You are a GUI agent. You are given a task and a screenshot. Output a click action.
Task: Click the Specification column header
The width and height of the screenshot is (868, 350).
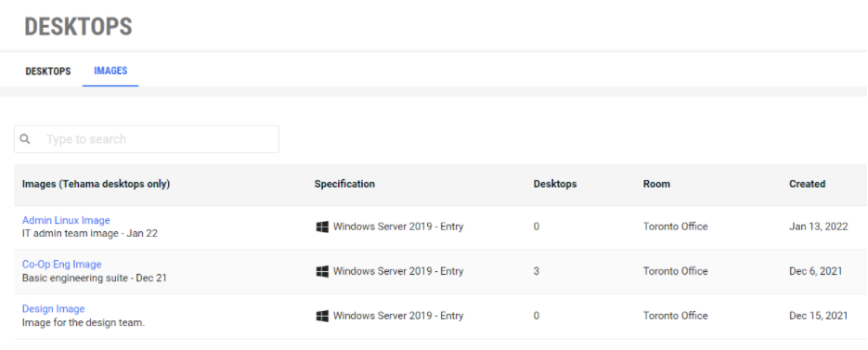pos(344,184)
